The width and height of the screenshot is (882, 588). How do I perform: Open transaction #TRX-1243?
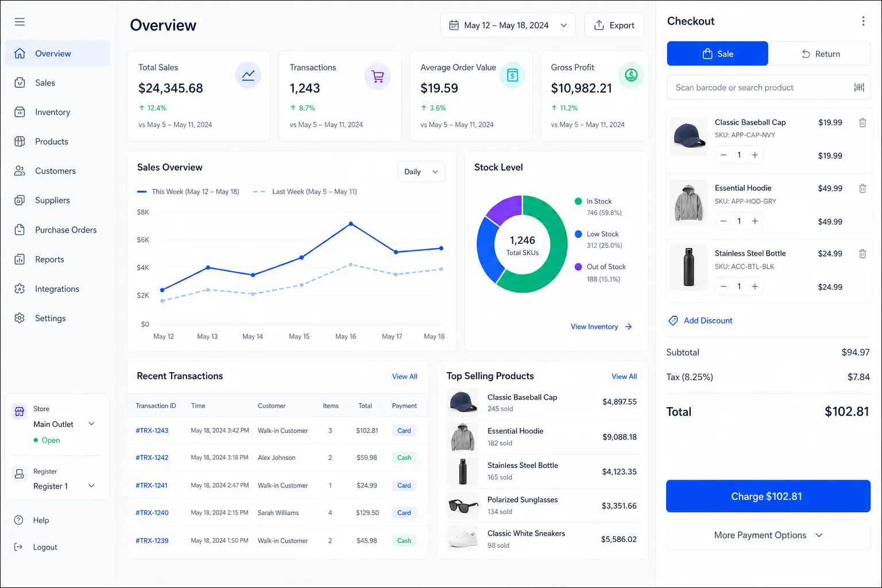(152, 431)
